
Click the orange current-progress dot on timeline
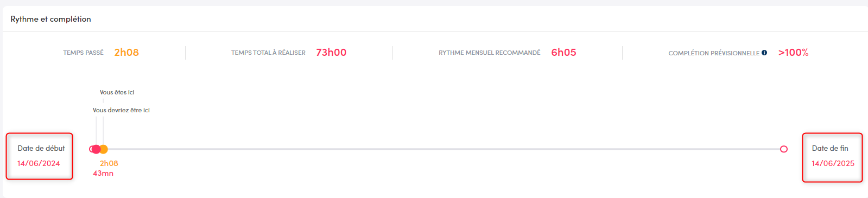(104, 149)
